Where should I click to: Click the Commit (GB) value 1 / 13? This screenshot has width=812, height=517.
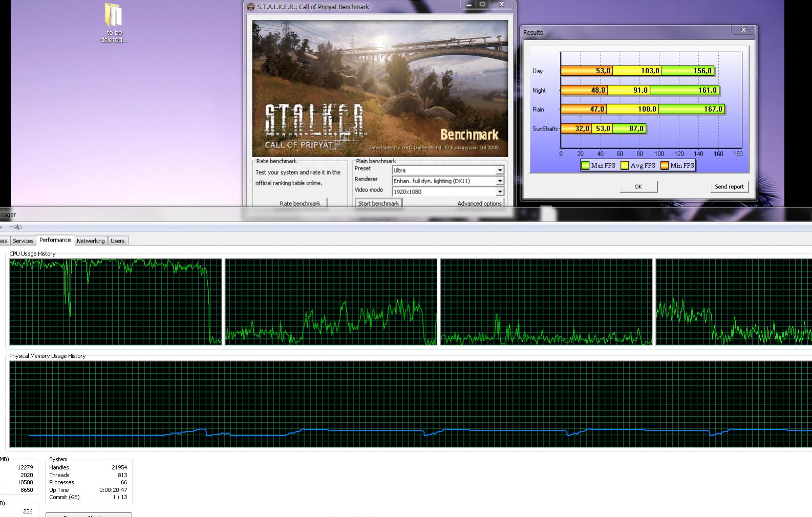coord(120,497)
